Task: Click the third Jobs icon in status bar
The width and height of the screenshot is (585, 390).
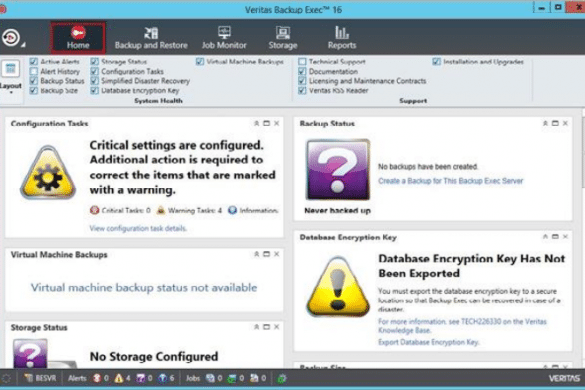Action: click(x=254, y=378)
